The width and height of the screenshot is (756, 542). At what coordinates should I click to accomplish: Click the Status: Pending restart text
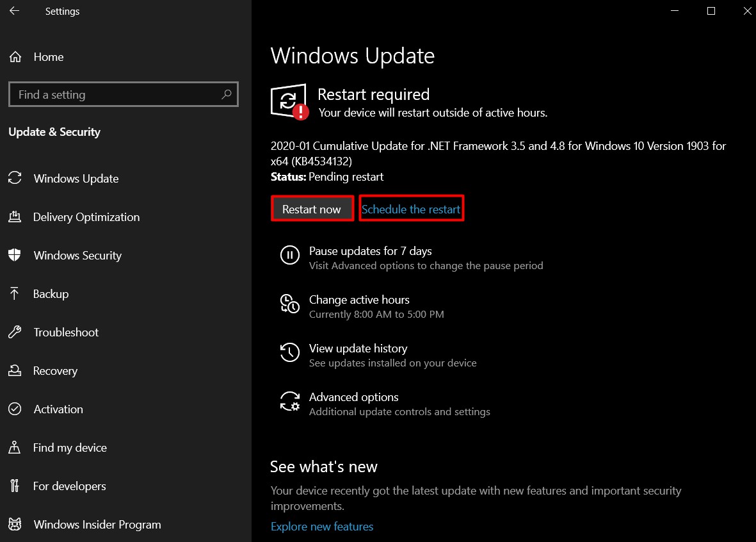coord(327,177)
